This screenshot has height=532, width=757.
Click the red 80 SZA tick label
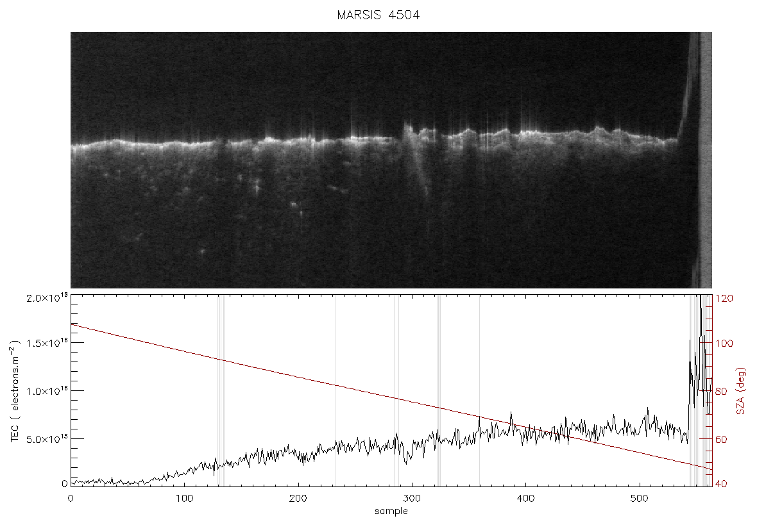pyautogui.click(x=722, y=391)
